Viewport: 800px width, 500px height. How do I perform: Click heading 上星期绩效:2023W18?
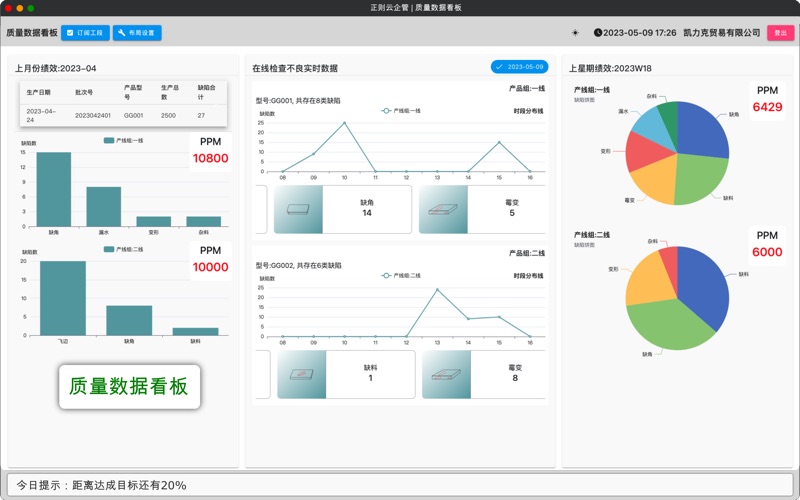pos(610,68)
